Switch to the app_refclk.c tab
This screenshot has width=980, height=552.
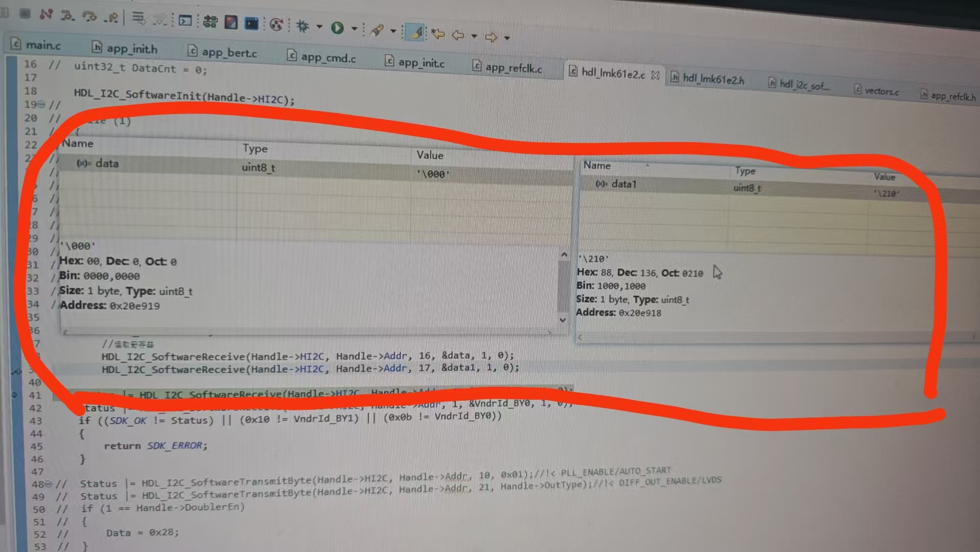pyautogui.click(x=507, y=67)
